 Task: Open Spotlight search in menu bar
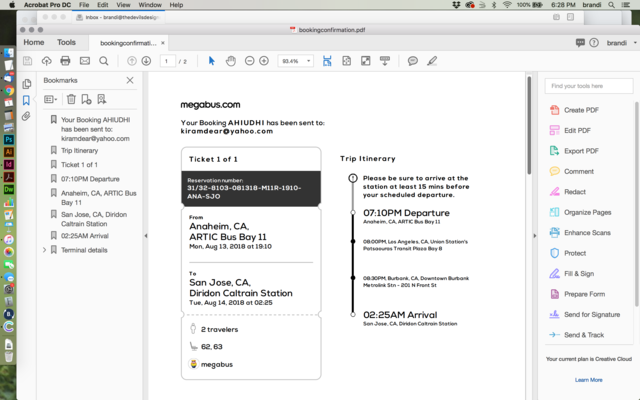(x=611, y=5)
